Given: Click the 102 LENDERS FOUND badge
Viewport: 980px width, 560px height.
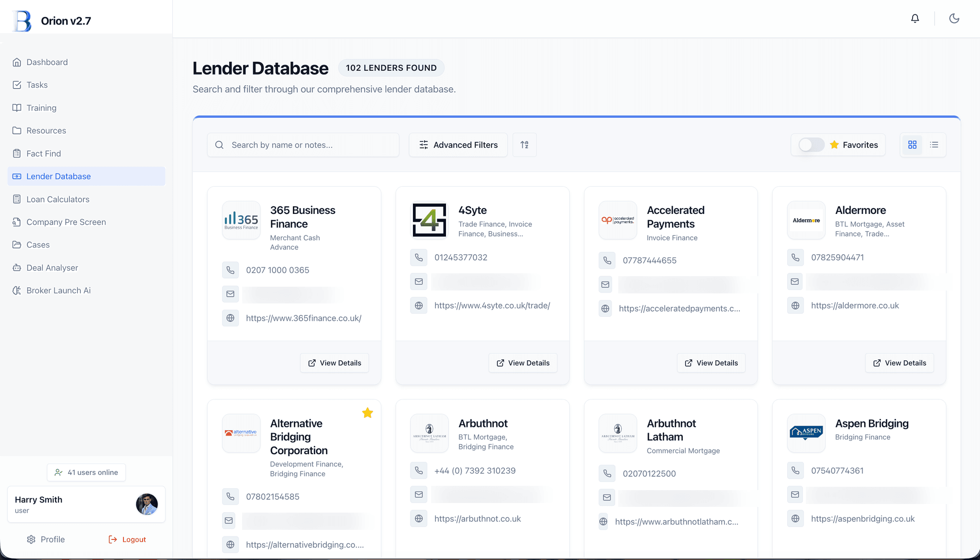Looking at the screenshot, I should point(391,68).
